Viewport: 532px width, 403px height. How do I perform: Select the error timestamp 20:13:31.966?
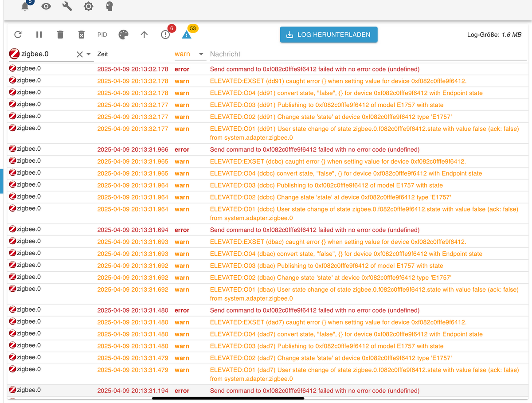[133, 149]
